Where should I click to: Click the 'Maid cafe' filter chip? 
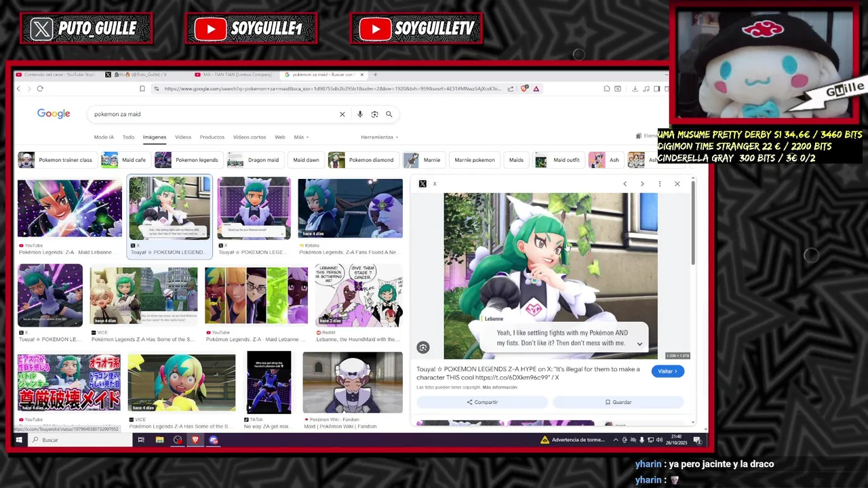125,160
